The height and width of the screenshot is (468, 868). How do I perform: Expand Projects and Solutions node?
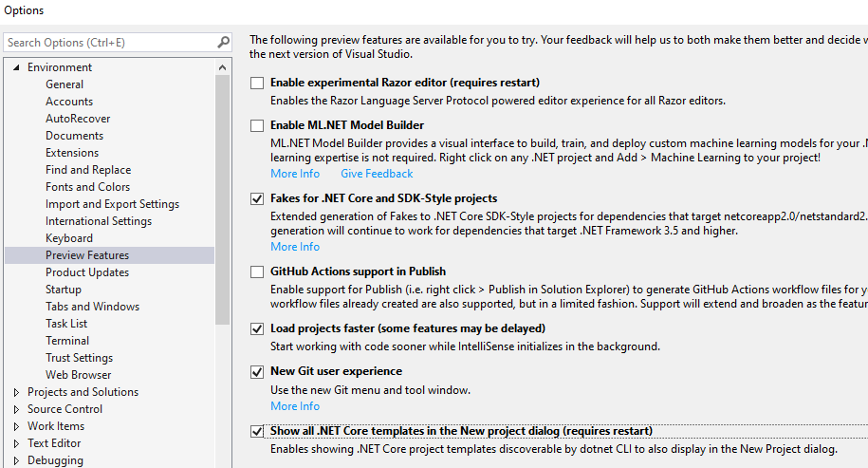(16, 392)
